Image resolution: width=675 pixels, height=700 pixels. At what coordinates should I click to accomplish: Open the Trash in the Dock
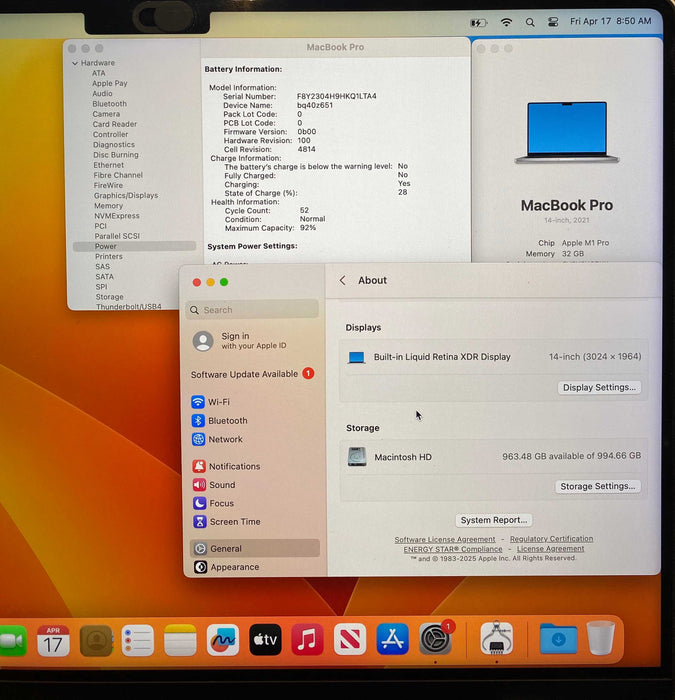click(600, 638)
